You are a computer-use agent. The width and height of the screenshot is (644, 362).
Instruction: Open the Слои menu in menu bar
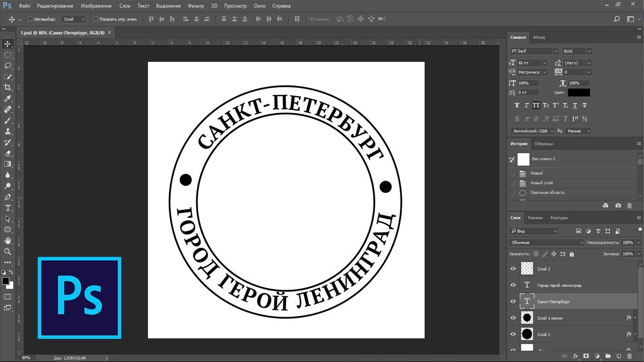pyautogui.click(x=125, y=6)
